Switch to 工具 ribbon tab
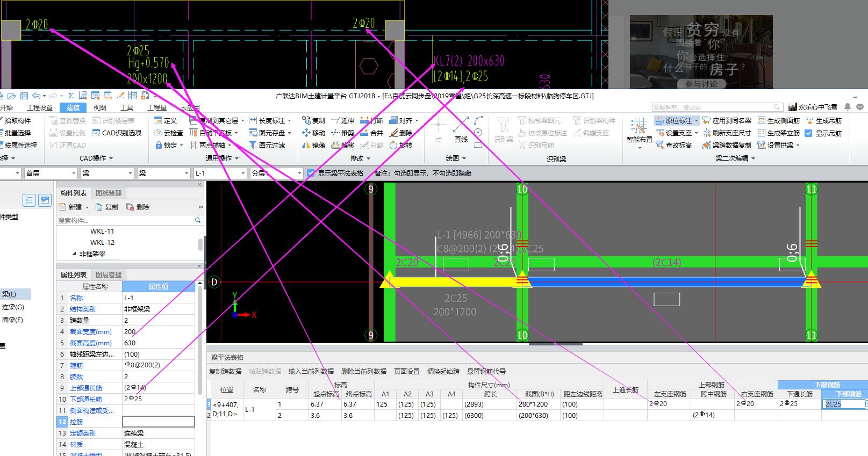This screenshot has height=456, width=868. [127, 107]
